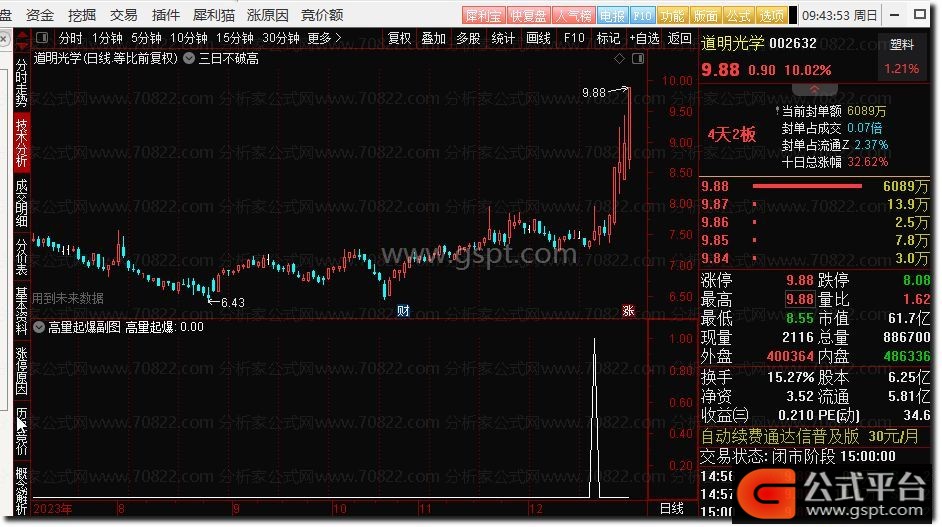This screenshot has width=942, height=527.
Task: Select 分时走势 in left sidebar
Action: point(22,82)
